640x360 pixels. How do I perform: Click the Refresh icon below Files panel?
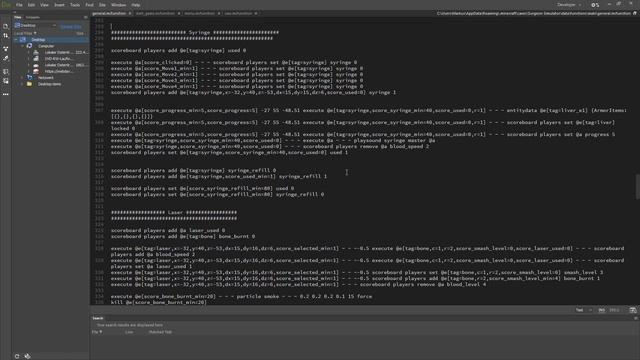[17, 356]
